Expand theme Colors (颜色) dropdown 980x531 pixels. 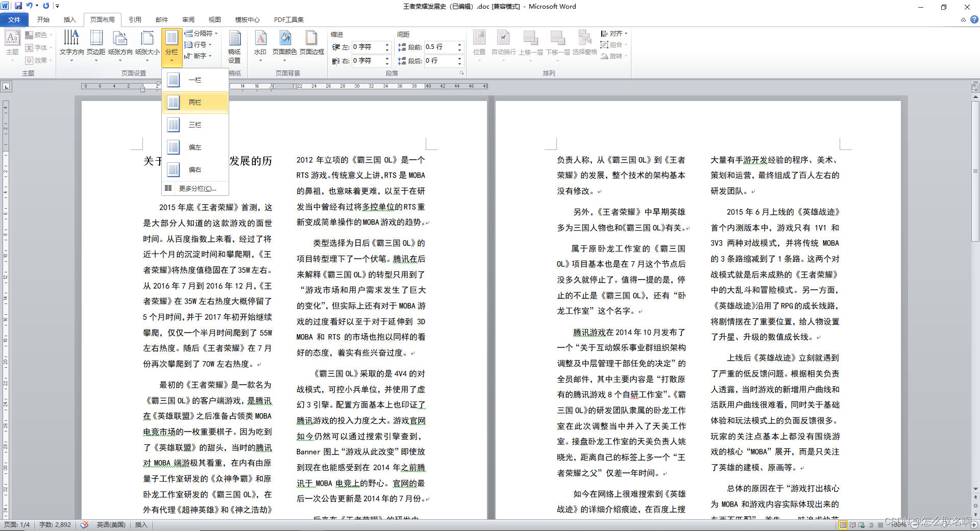pyautogui.click(x=39, y=35)
